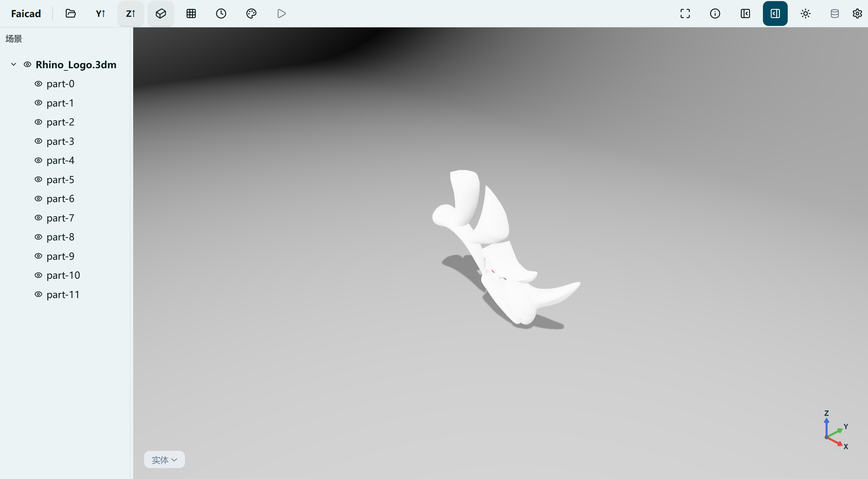Screen dimensions: 868x479
Task: Click the Faicad logo
Action: 26,13
